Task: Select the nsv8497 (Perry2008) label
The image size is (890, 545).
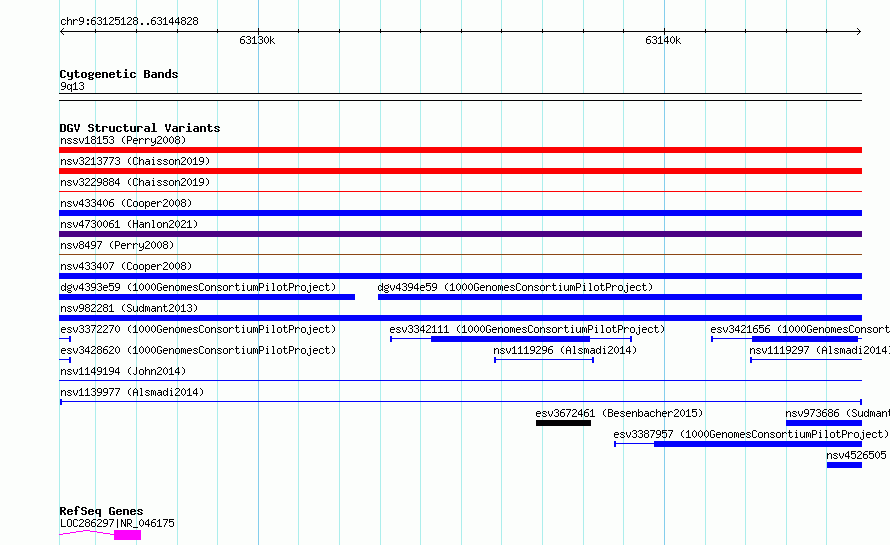Action: click(117, 245)
